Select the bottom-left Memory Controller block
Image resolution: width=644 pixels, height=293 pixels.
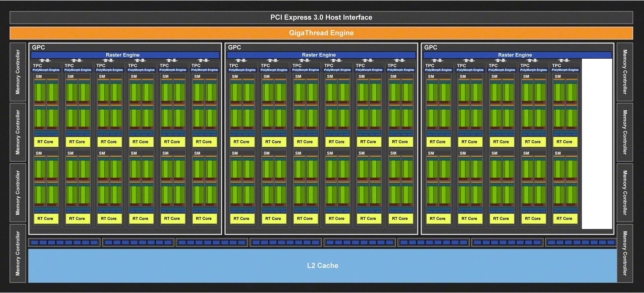pos(18,253)
